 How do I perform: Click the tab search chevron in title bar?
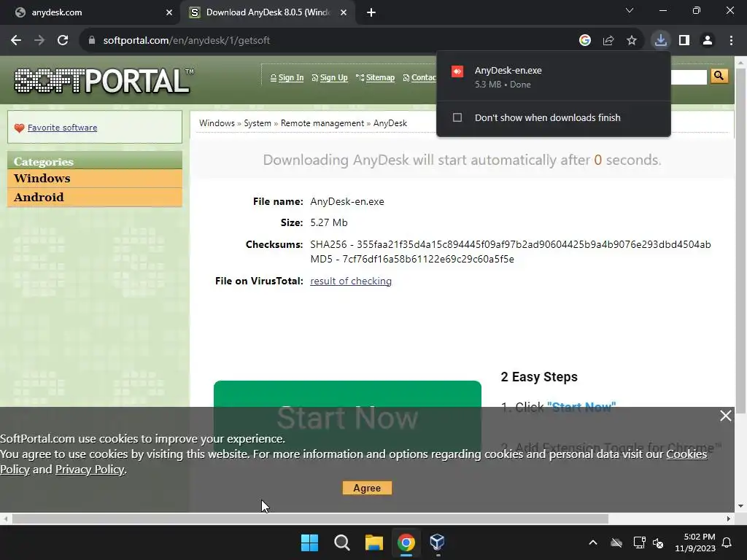coord(630,10)
